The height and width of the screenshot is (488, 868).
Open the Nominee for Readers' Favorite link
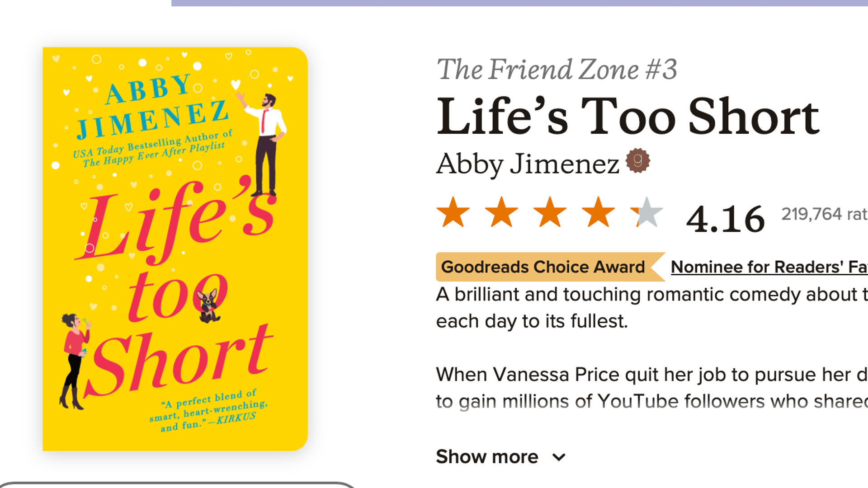(769, 267)
